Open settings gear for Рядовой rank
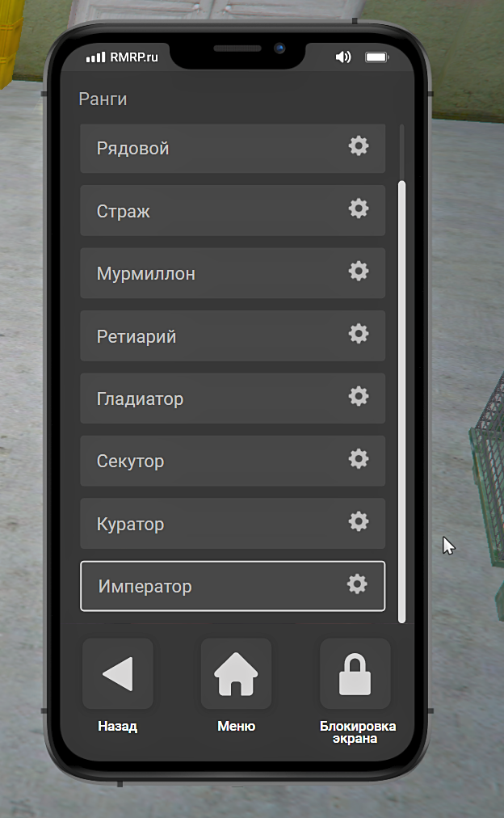Viewport: 504px width, 818px height. point(359,146)
